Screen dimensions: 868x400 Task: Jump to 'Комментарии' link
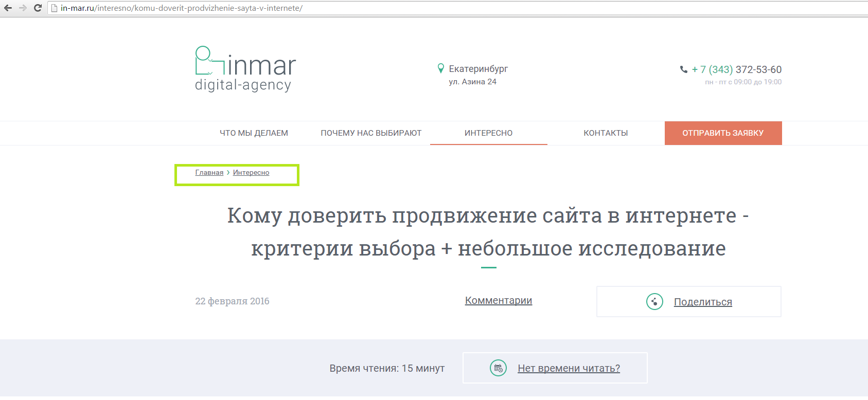point(499,301)
